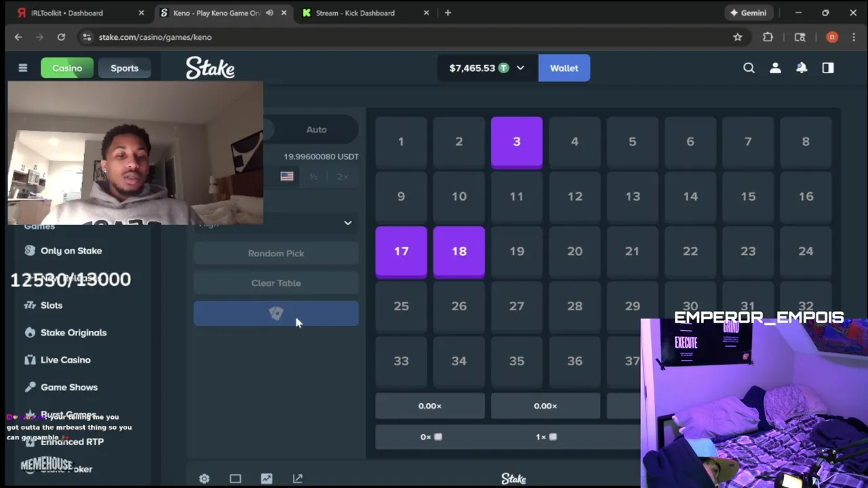868x488 pixels.
Task: Click the Only on Stake sidebar icon
Action: [30, 251]
